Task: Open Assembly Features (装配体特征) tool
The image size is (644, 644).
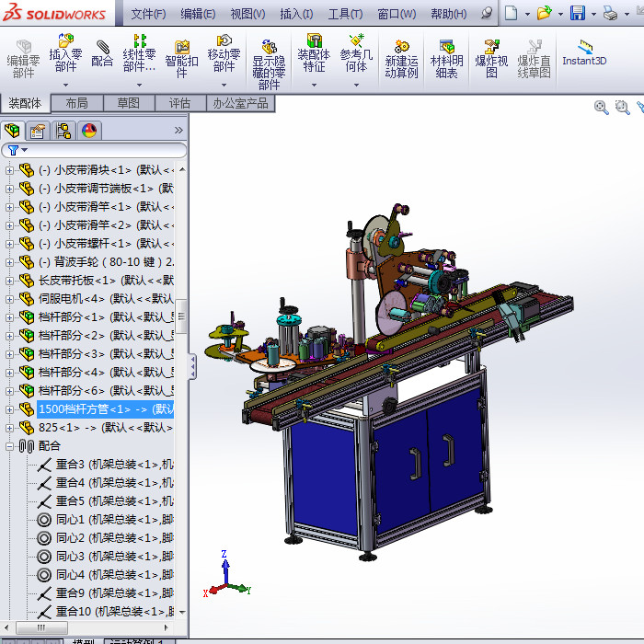Action: click(x=314, y=52)
